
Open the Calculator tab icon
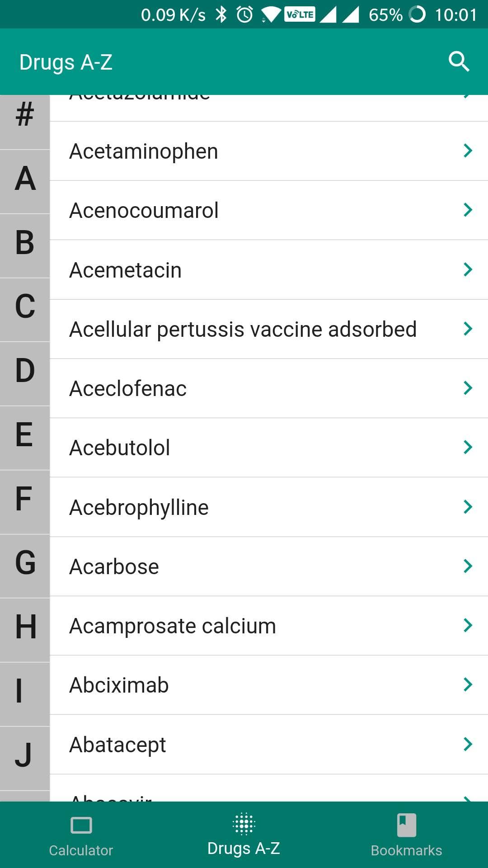click(x=81, y=826)
